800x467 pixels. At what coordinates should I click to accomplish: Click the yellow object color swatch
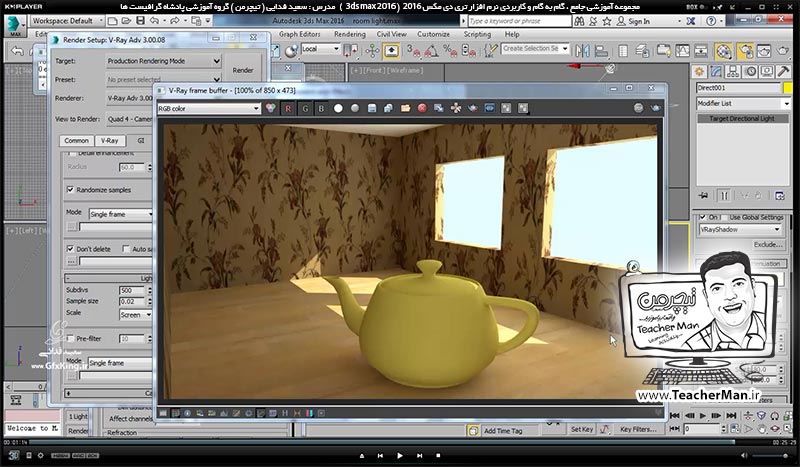[x=788, y=88]
